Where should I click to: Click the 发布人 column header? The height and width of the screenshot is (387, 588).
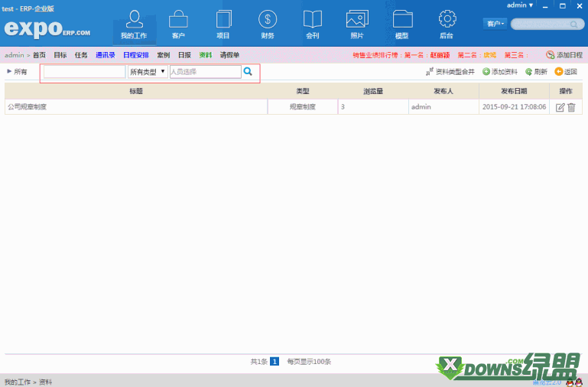[x=443, y=91]
